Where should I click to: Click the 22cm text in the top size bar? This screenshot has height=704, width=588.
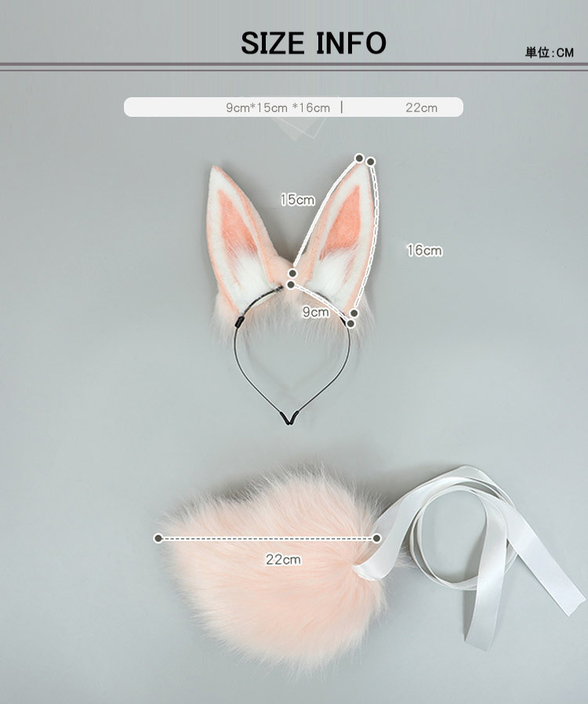click(x=421, y=107)
